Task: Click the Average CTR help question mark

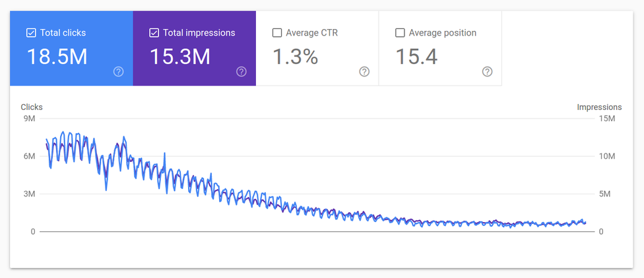Action: pos(364,72)
